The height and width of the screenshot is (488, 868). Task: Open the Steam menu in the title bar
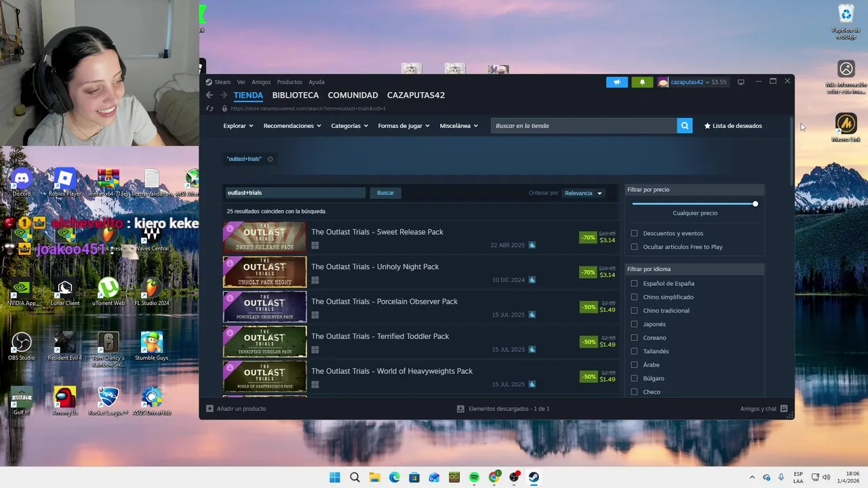click(x=222, y=82)
